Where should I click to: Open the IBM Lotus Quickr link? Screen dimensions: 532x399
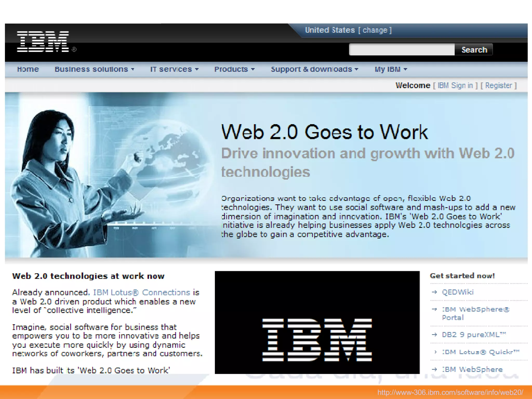point(481,352)
